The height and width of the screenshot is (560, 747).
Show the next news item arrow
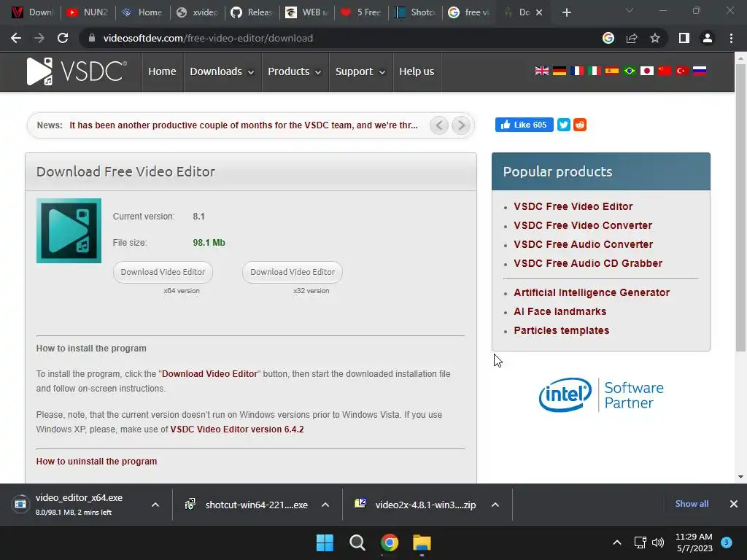(461, 125)
